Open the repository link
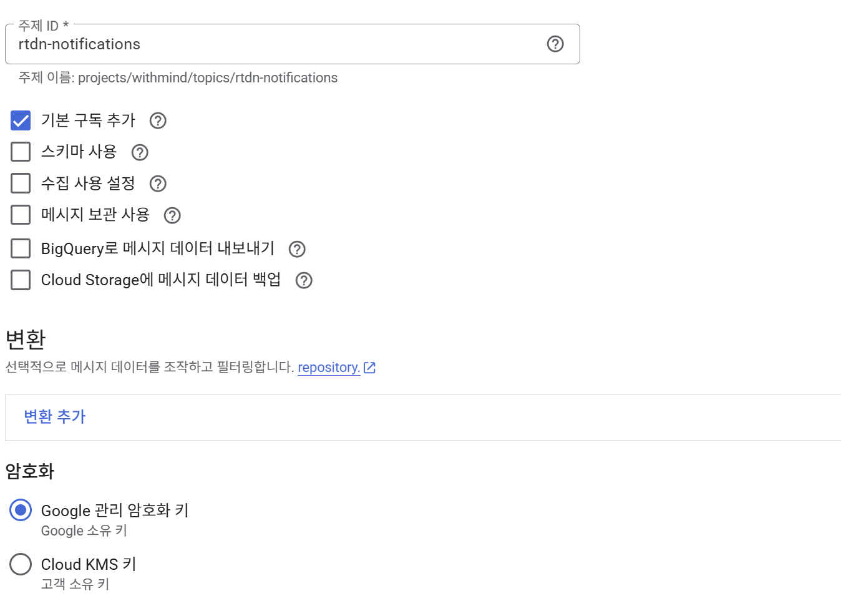The image size is (841, 616). [x=329, y=368]
